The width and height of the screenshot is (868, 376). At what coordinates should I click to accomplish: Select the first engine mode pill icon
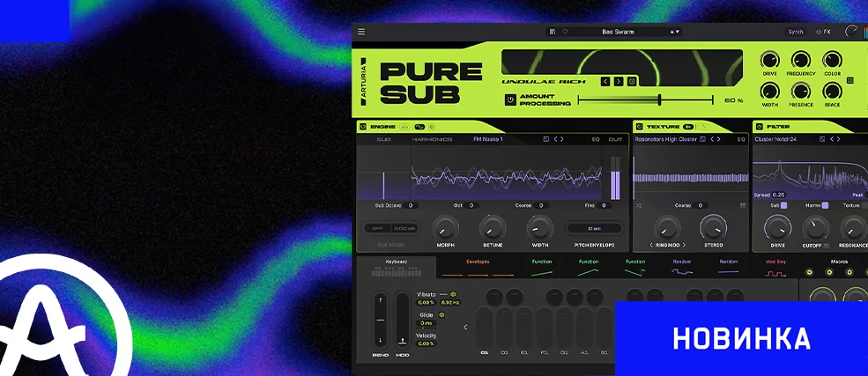pyautogui.click(x=404, y=127)
